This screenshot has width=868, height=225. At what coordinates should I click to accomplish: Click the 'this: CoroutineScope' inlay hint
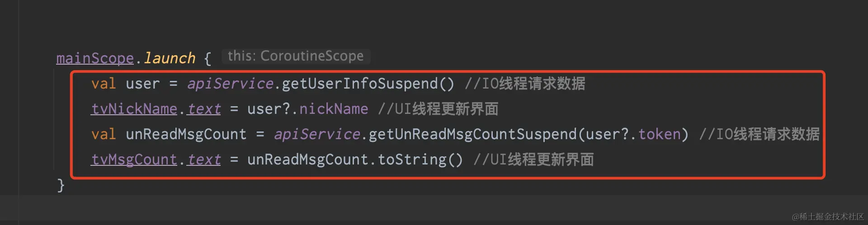[x=296, y=56]
